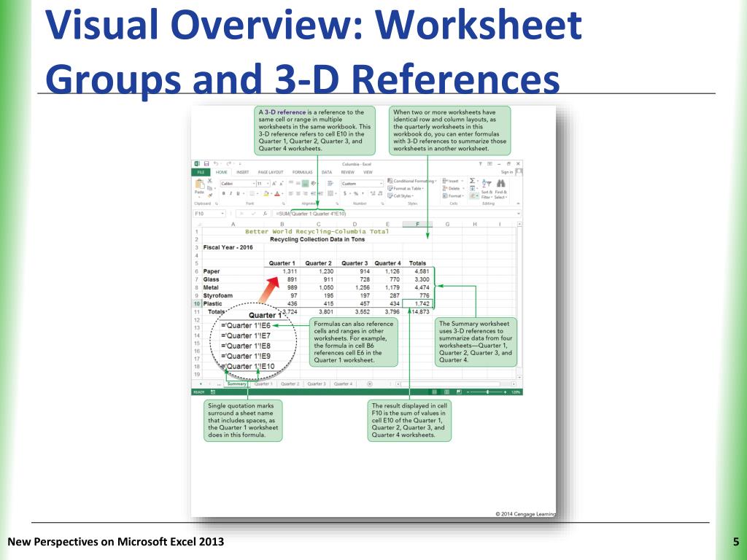Image resolution: width=747 pixels, height=560 pixels.
Task: Switch to the REVIEW ribbon tab
Action: point(347,172)
